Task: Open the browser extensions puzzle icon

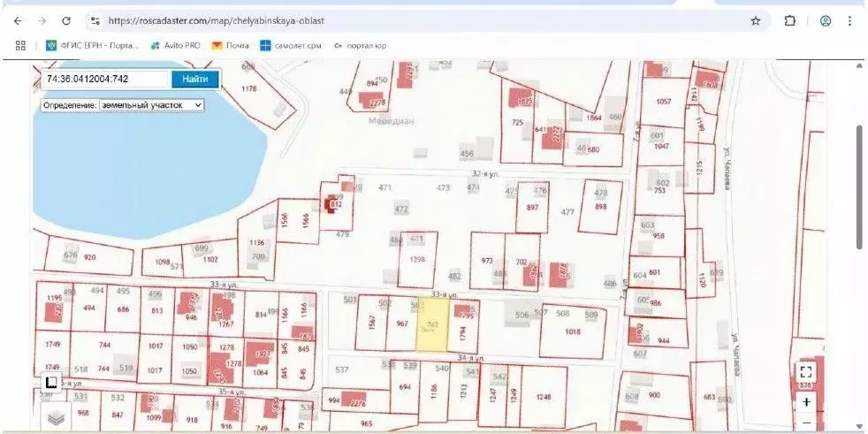Action: pos(790,20)
